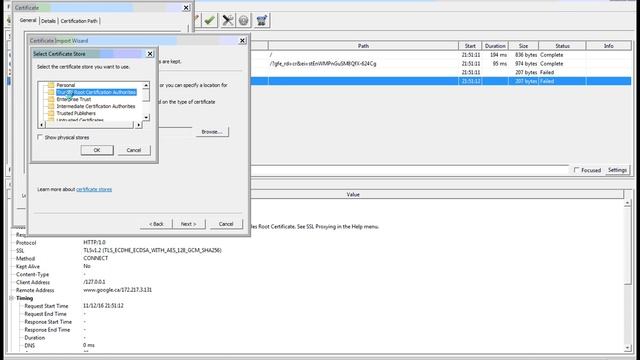Confirm store selection with the OK button
The height and width of the screenshot is (360, 640).
pyautogui.click(x=97, y=150)
